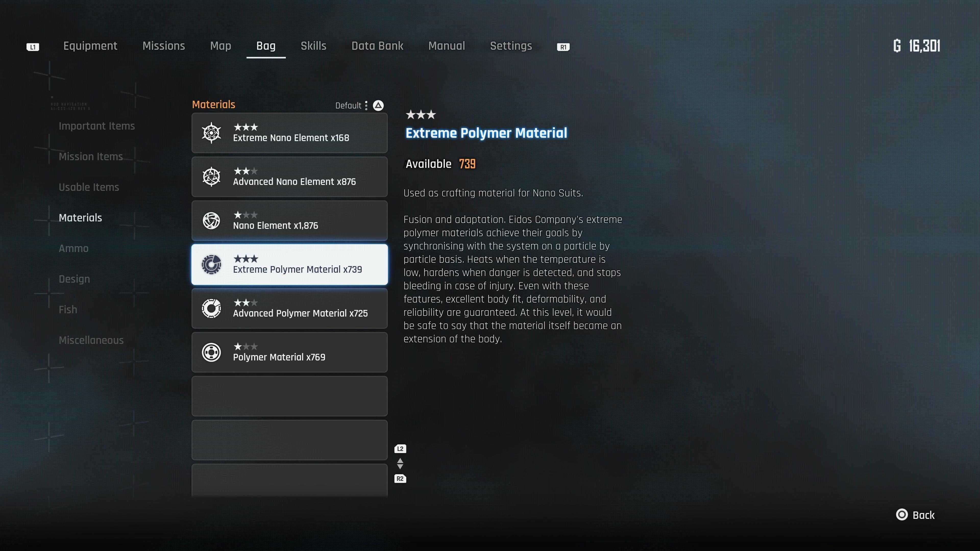Image resolution: width=980 pixels, height=551 pixels.
Task: Select Miscellaneous category
Action: click(91, 340)
